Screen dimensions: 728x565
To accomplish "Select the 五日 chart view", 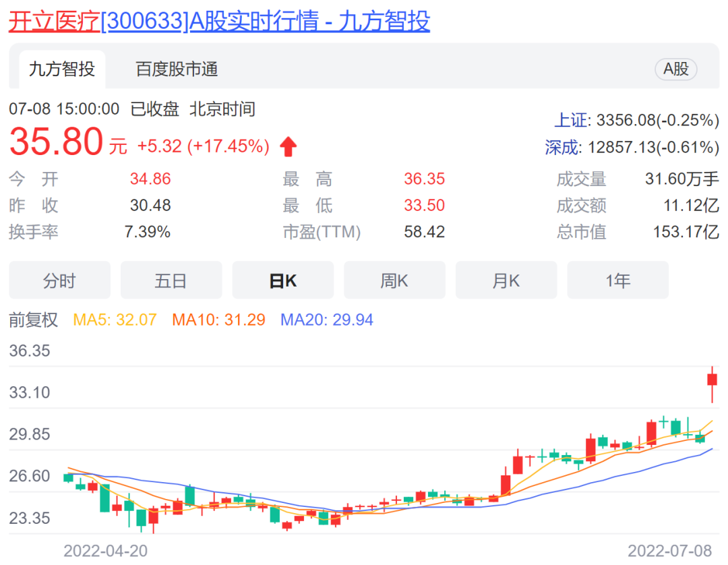I will tap(171, 280).
